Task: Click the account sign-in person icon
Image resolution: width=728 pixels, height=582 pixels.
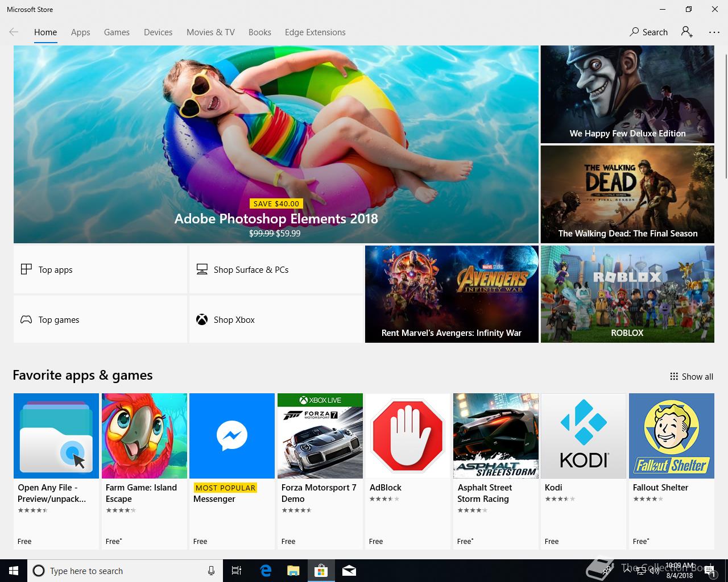Action: 687,32
